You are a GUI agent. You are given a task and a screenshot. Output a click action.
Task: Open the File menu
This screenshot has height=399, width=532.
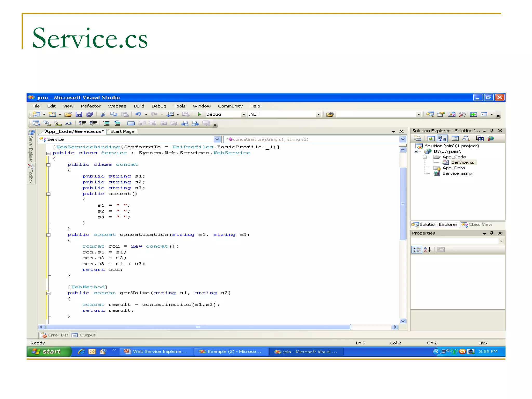(x=36, y=106)
